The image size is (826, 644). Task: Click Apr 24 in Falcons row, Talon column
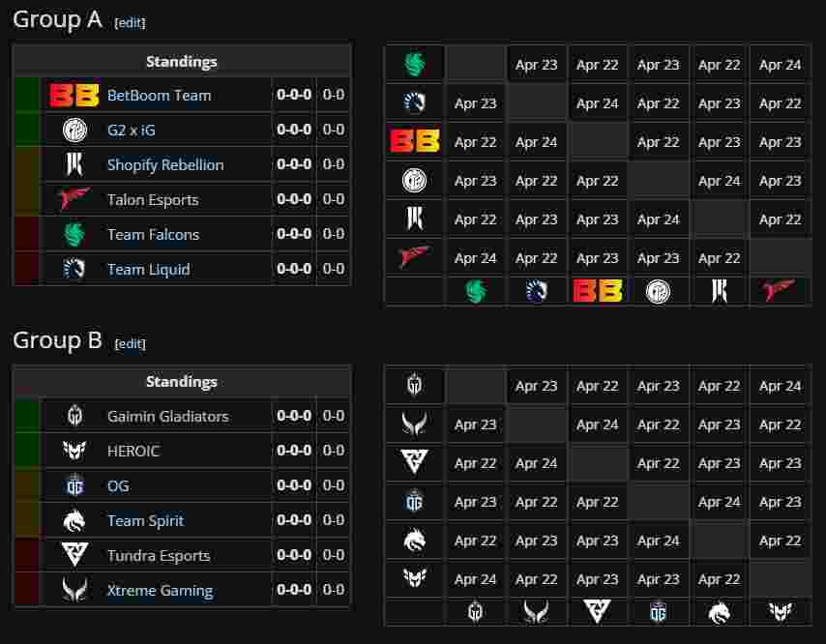coord(780,65)
